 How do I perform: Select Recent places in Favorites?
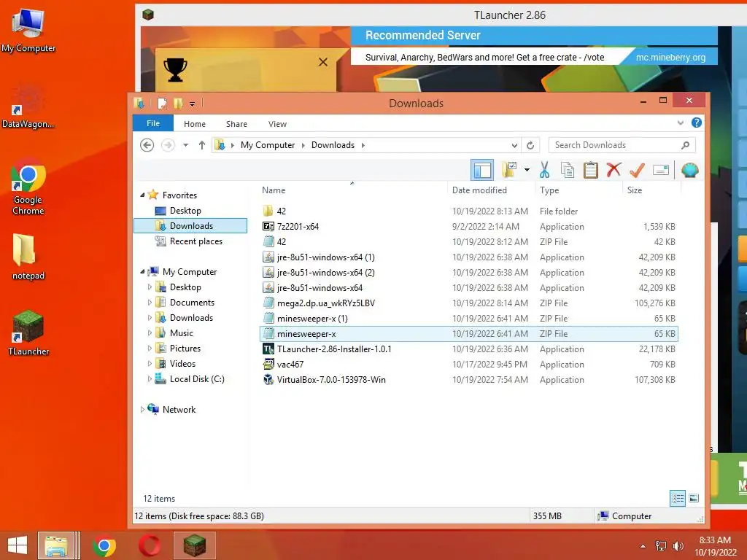pos(196,241)
